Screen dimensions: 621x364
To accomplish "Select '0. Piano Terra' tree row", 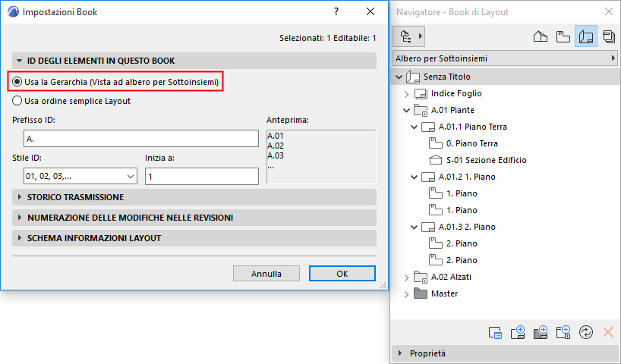I will [472, 143].
